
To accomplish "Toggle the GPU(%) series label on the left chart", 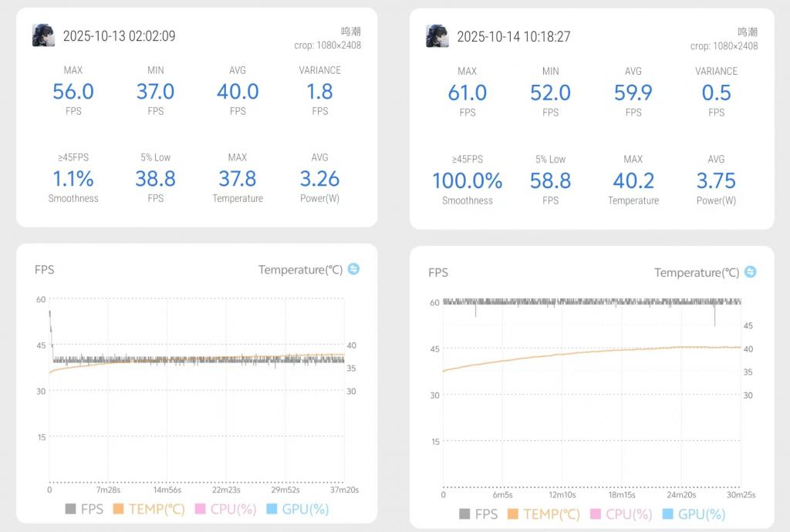I will click(306, 509).
